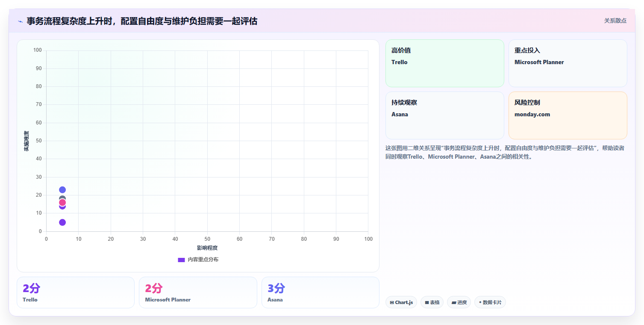Click the 进度 tag

[459, 302]
